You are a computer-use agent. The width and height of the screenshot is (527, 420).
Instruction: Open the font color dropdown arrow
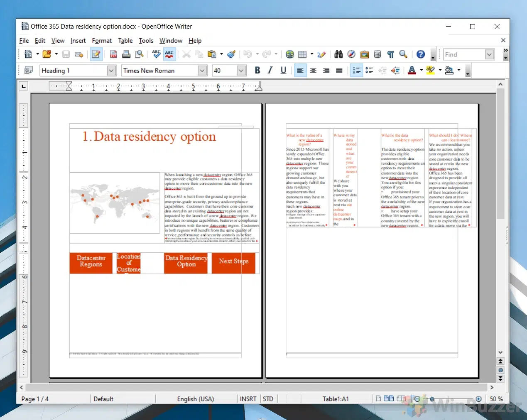pyautogui.click(x=421, y=71)
